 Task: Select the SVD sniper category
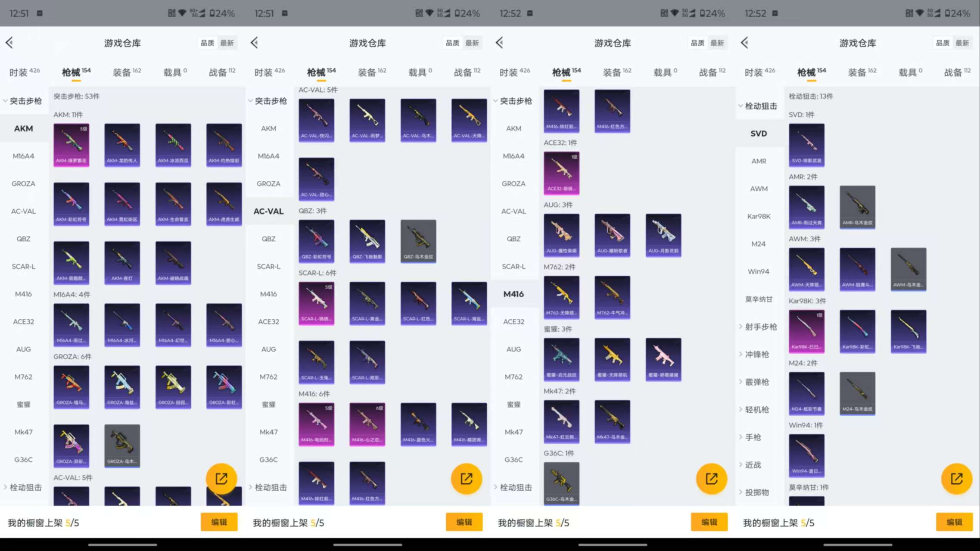[759, 134]
